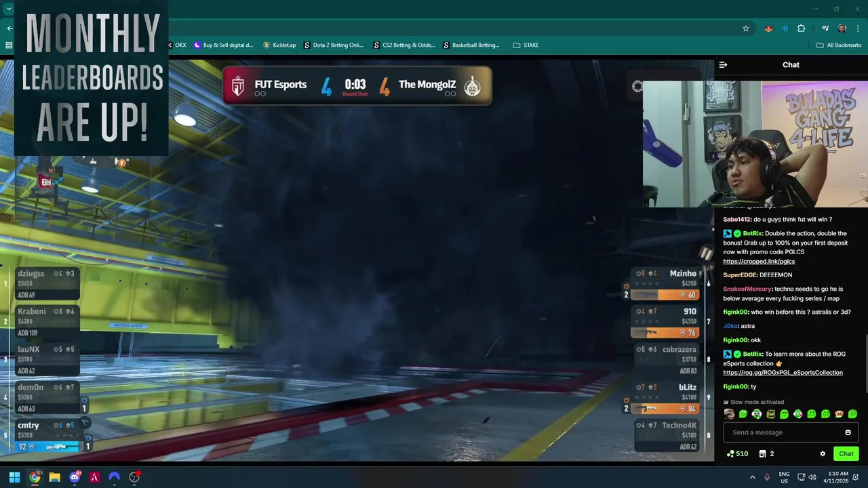Open the OKX bookmark
This screenshot has height=488, width=868.
(x=176, y=45)
